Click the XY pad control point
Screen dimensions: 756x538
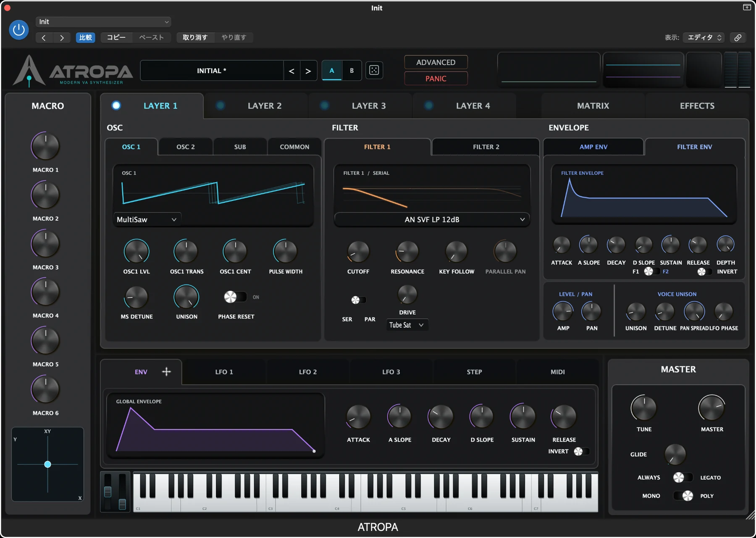[x=47, y=464]
